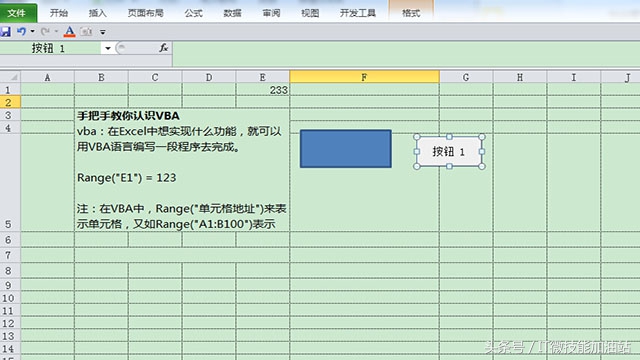The width and height of the screenshot is (640, 360).
Task: Click the line starting 注：在VBA中
Action: (182, 209)
